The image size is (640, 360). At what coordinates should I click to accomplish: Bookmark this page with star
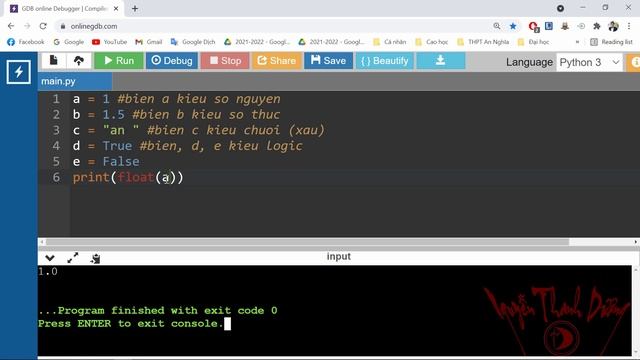513,26
